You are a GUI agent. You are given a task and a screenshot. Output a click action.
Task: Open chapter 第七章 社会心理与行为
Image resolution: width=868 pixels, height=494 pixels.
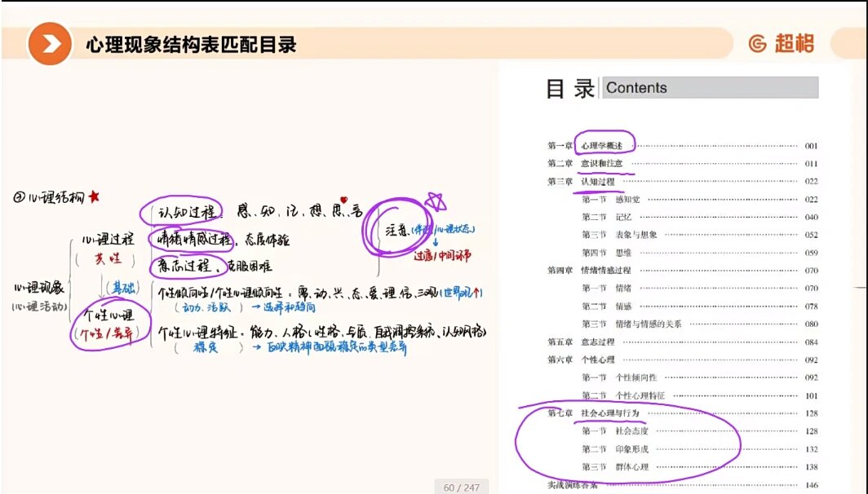click(683, 413)
